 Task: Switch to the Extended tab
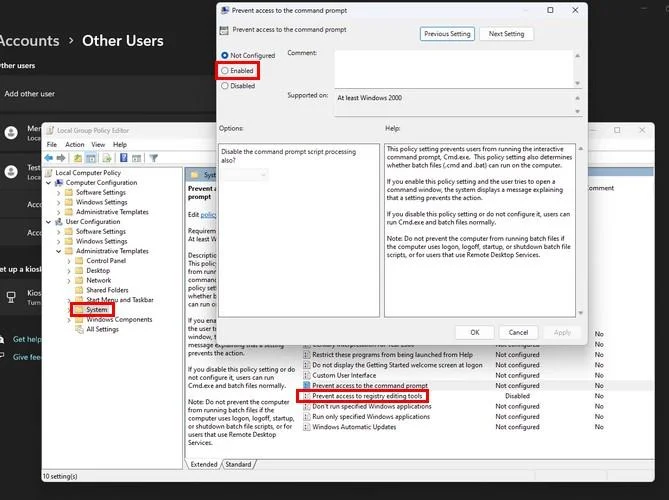(204, 464)
